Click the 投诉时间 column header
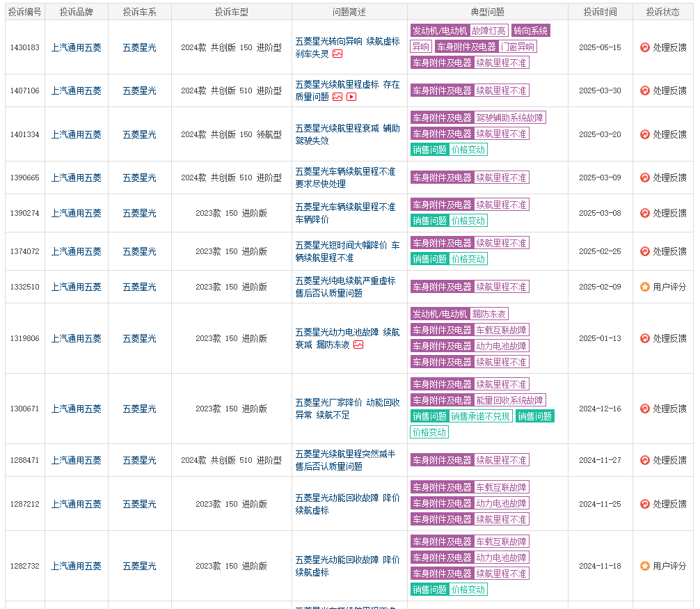The height and width of the screenshot is (609, 700). [x=600, y=12]
